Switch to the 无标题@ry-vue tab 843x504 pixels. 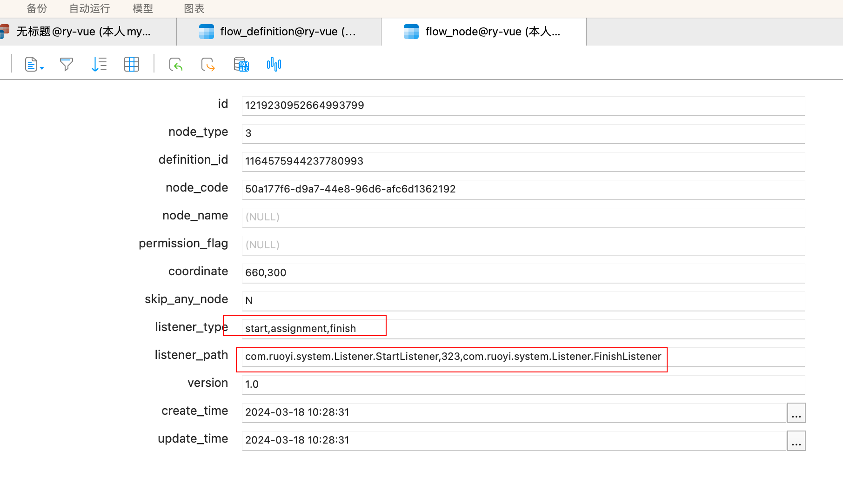[88, 32]
